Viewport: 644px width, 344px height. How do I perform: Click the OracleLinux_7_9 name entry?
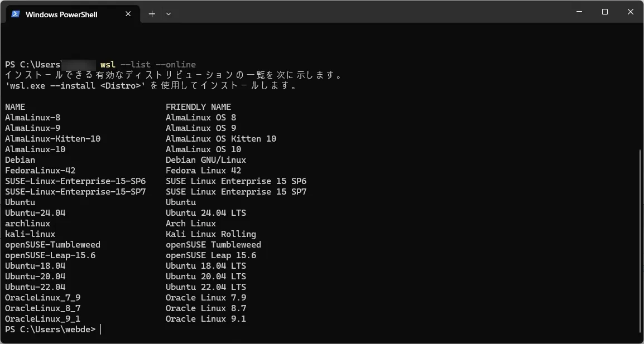(x=43, y=298)
